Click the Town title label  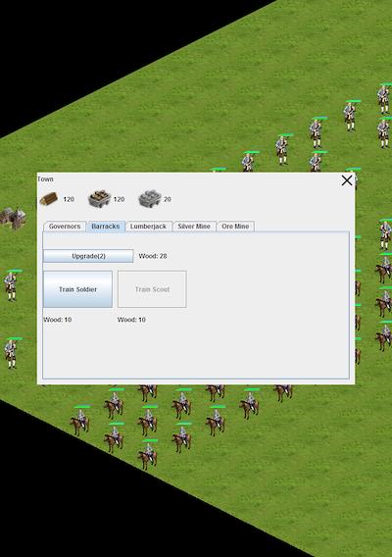click(x=45, y=179)
